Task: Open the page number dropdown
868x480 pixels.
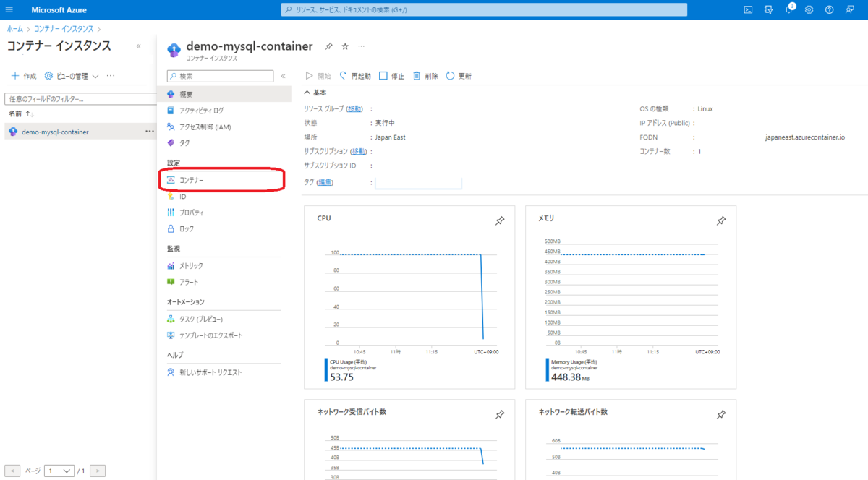Action: [59, 471]
